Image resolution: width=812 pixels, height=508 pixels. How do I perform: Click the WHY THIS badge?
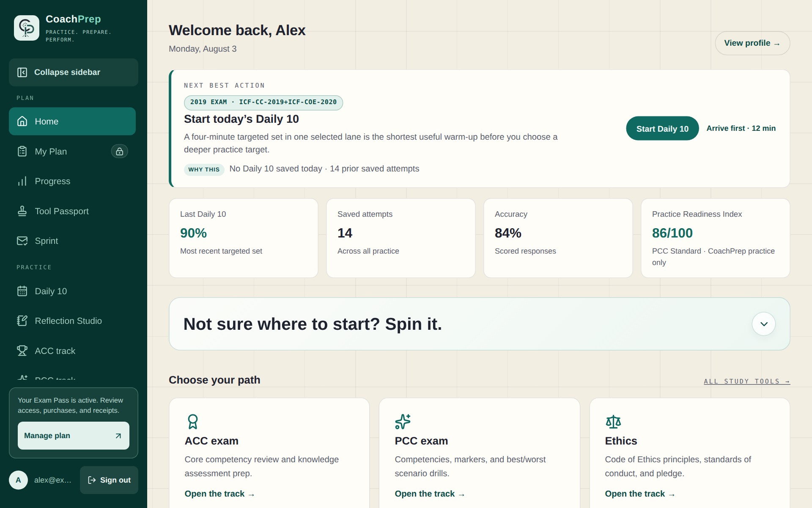(x=204, y=169)
